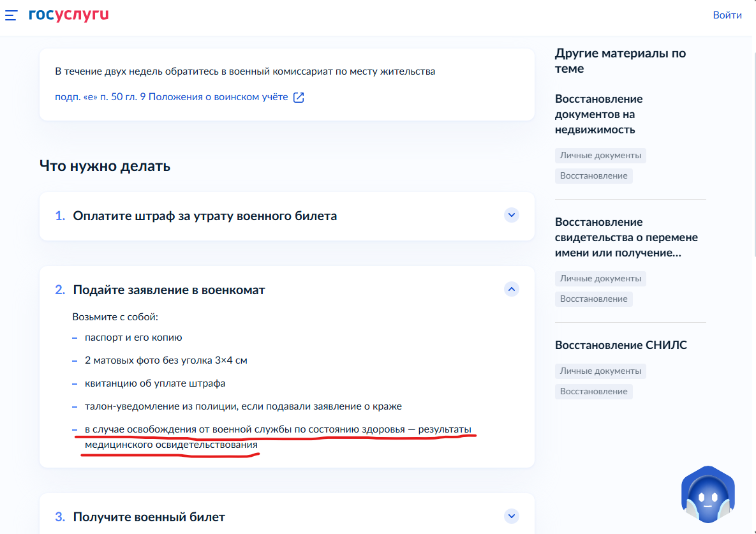The height and width of the screenshot is (534, 756).
Task: Open link подп. «е» п. 50 гл. 9 Положения
Action: [171, 98]
